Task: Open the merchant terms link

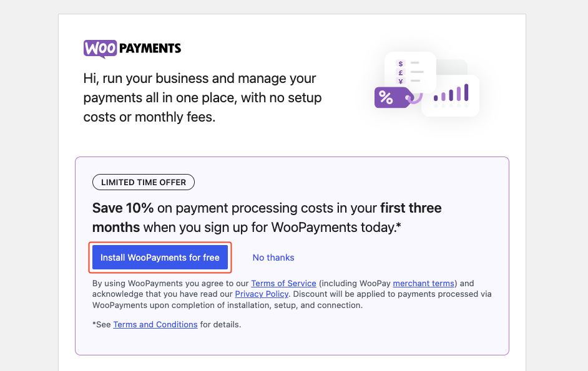Action: (x=423, y=283)
